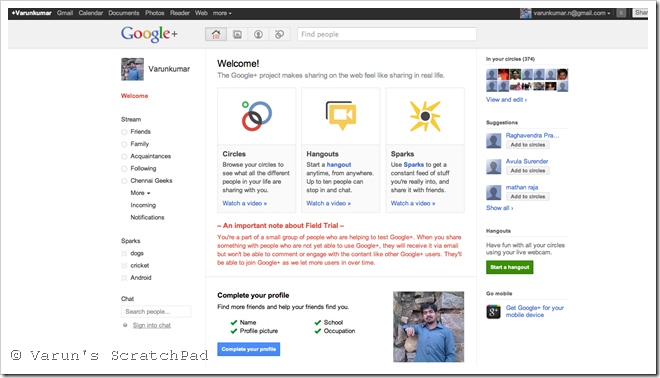Open Raghavendra Pra profile name link
The height and width of the screenshot is (378, 660).
[x=532, y=136]
